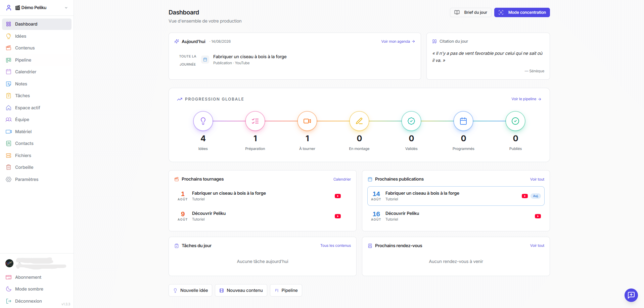
Task: Click Voir tout in Prochains rendez-vous
Action: pyautogui.click(x=537, y=245)
